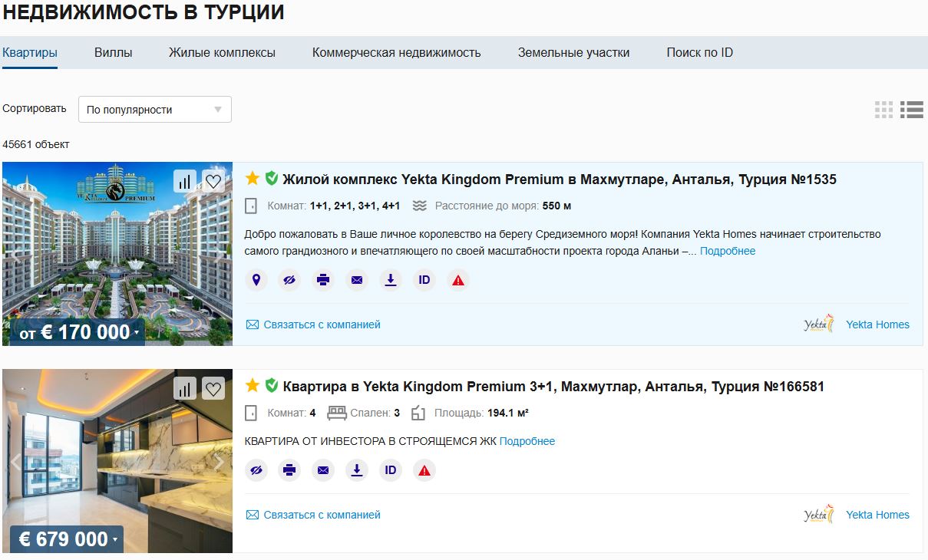Screen dimensions: 928x560
Task: Open Земельные участки tab
Action: [x=573, y=53]
